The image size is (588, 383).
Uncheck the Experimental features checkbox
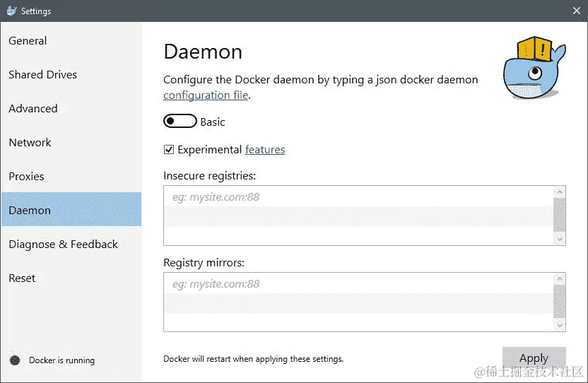coord(169,150)
